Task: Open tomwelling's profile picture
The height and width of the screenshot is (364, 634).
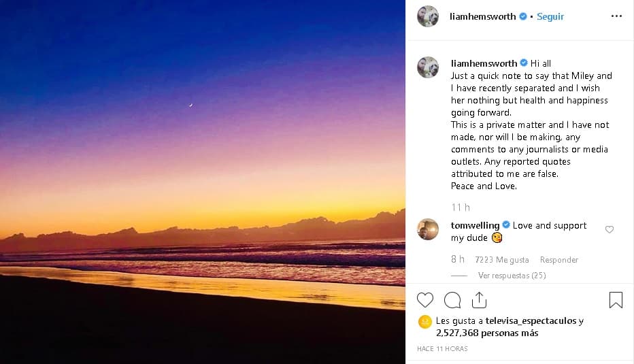Action: pos(428,229)
